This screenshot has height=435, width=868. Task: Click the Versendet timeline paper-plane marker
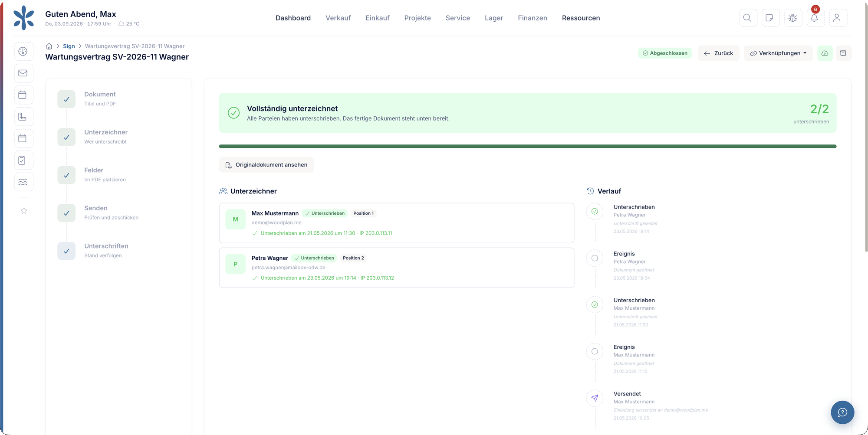[x=595, y=398]
